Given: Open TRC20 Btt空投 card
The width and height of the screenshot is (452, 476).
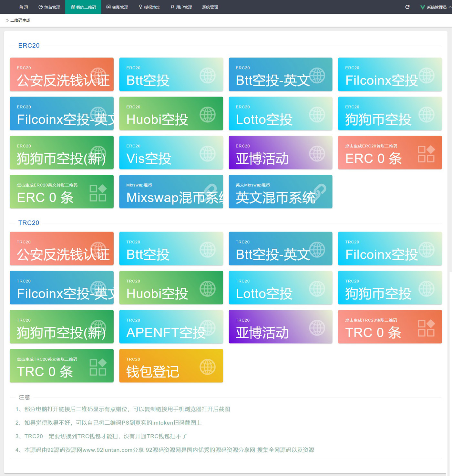Looking at the screenshot, I should (171, 248).
